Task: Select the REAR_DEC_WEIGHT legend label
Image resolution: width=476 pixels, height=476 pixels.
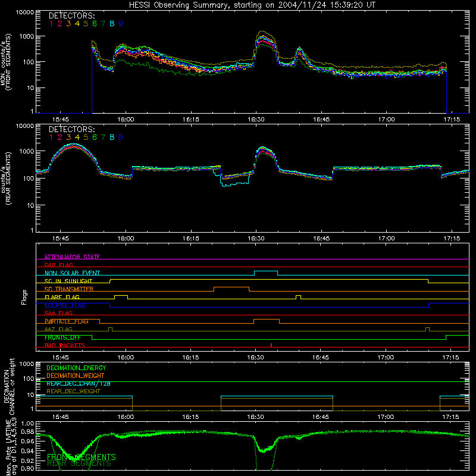Action: pyautogui.click(x=73, y=392)
